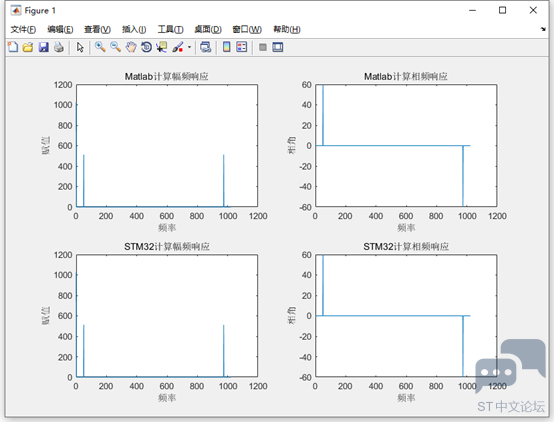Image resolution: width=554 pixels, height=422 pixels.
Task: Open the 帮助(H) menu
Action: tap(287, 29)
